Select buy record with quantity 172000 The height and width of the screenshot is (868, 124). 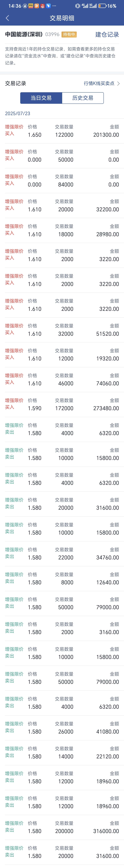coord(62,404)
